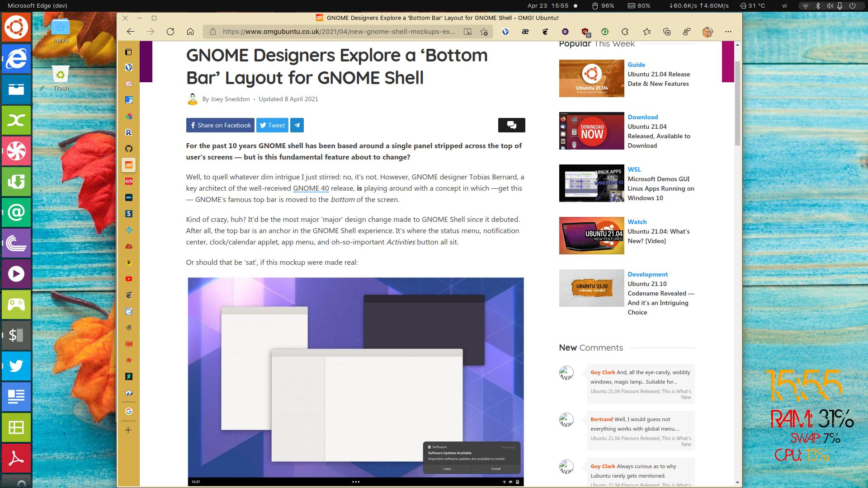Switch to the YouTube tab

[129, 279]
